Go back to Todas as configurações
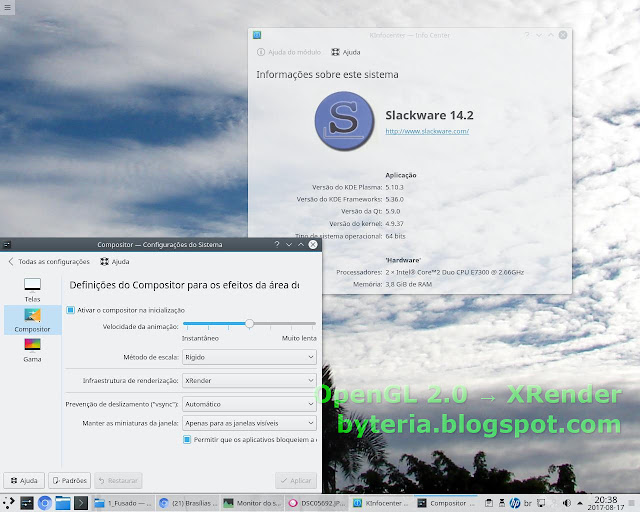Viewport: 640px width, 512px height. [x=49, y=261]
